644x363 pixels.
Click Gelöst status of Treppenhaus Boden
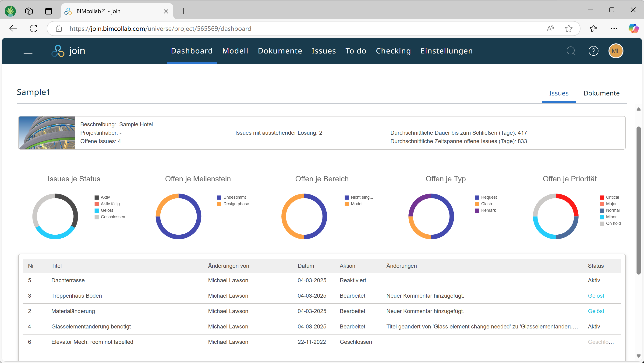click(x=596, y=296)
